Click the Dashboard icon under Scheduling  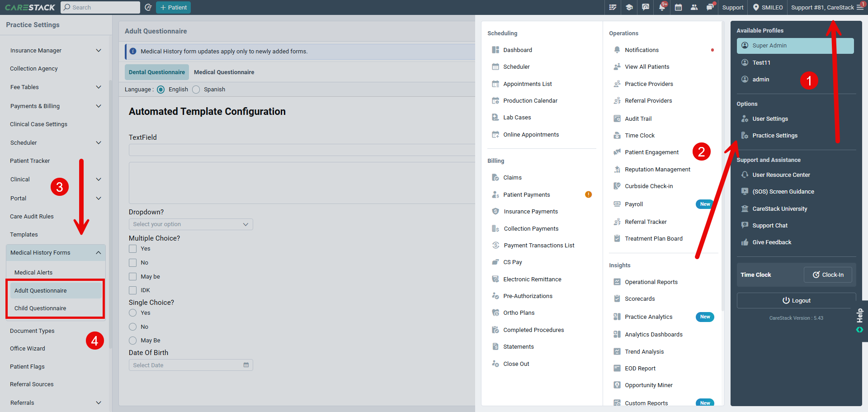(495, 50)
